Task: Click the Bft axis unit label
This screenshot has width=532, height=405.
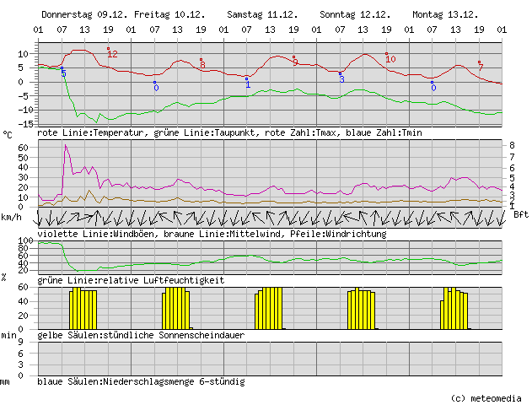Action: click(520, 214)
